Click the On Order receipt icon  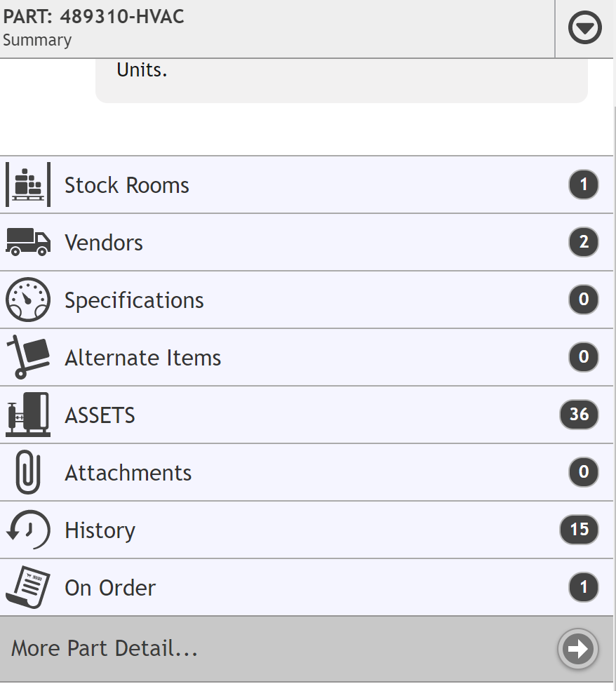(x=28, y=587)
